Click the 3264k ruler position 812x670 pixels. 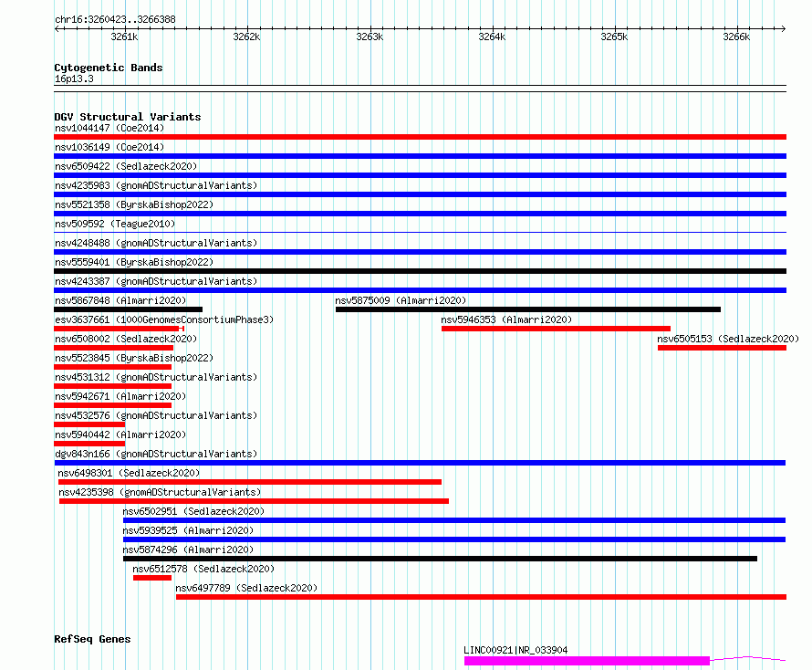point(492,37)
